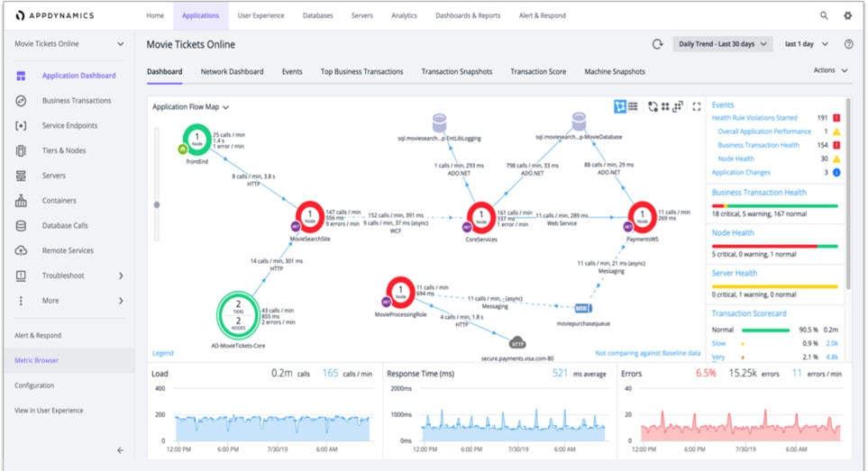Open the help question mark icon

(x=849, y=44)
